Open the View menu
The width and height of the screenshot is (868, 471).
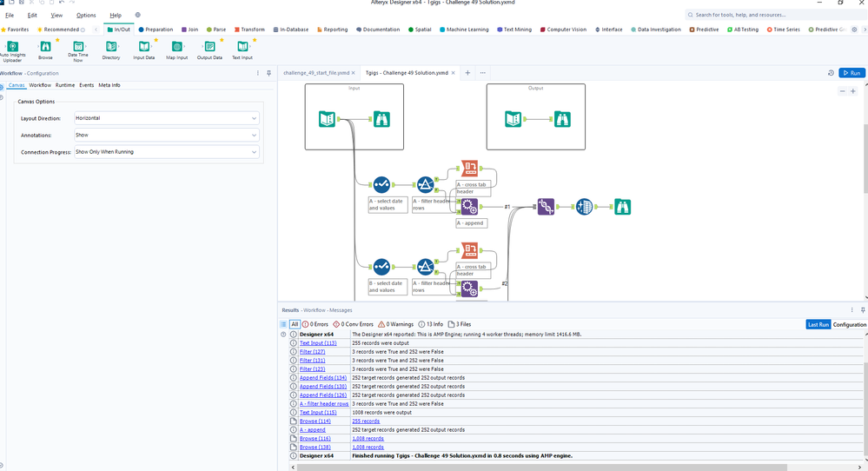click(x=56, y=15)
